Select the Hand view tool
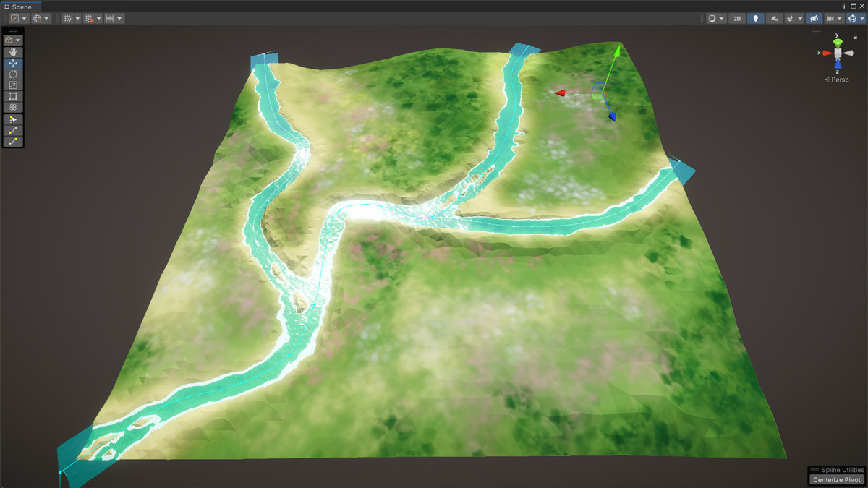 (x=12, y=51)
